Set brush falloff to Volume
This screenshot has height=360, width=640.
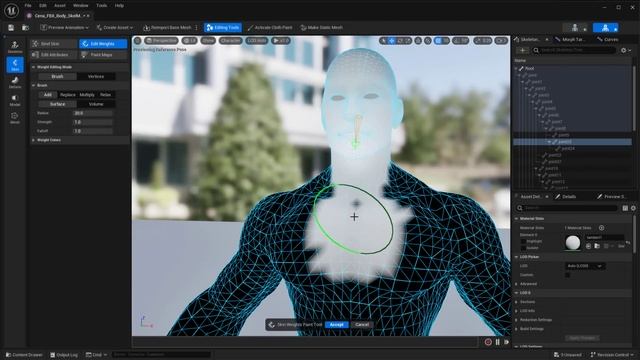point(96,104)
